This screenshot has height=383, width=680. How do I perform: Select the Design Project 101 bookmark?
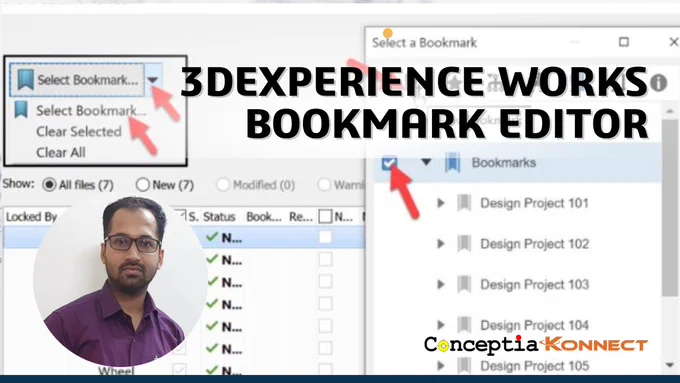534,203
